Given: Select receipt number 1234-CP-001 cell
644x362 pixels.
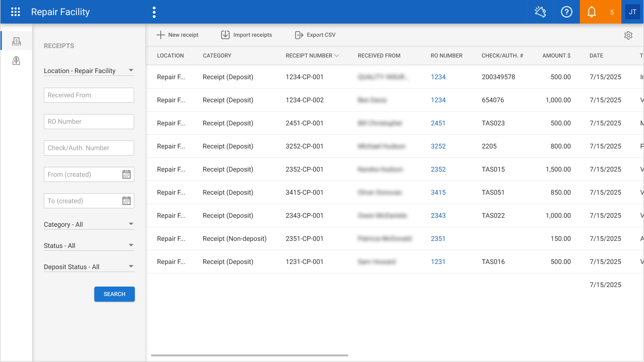Looking at the screenshot, I should coord(305,77).
